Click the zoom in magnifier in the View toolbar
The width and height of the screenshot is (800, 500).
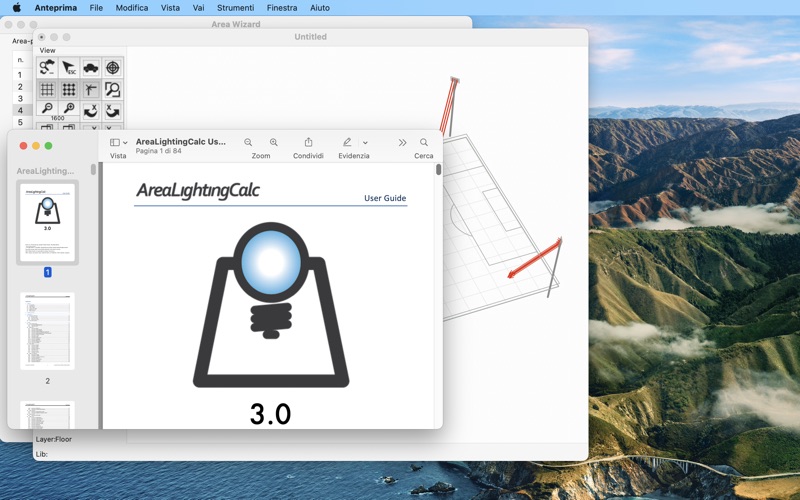[x=68, y=108]
